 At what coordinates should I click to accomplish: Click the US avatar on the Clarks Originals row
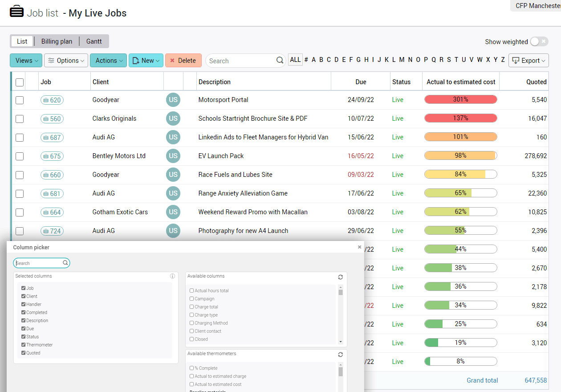tap(173, 118)
